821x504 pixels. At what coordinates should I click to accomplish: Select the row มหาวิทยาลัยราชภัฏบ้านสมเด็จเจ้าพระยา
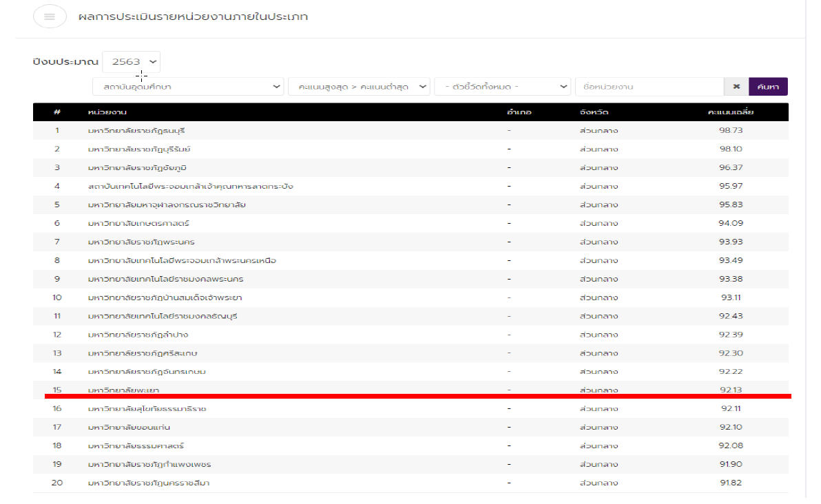(x=410, y=298)
